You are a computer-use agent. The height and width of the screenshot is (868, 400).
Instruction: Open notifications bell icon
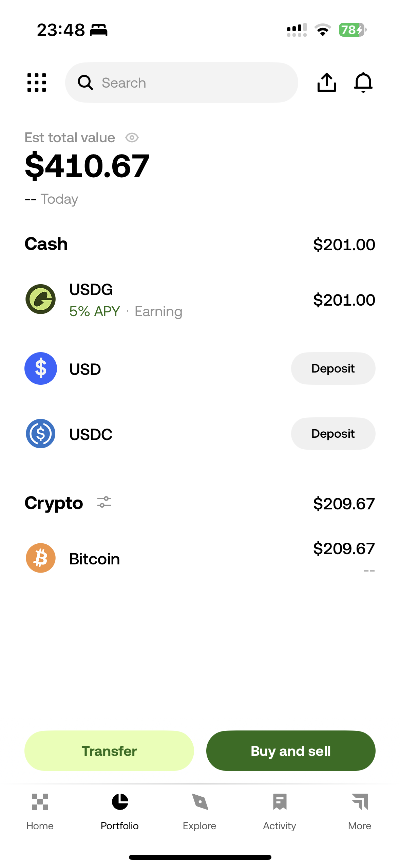pos(363,83)
